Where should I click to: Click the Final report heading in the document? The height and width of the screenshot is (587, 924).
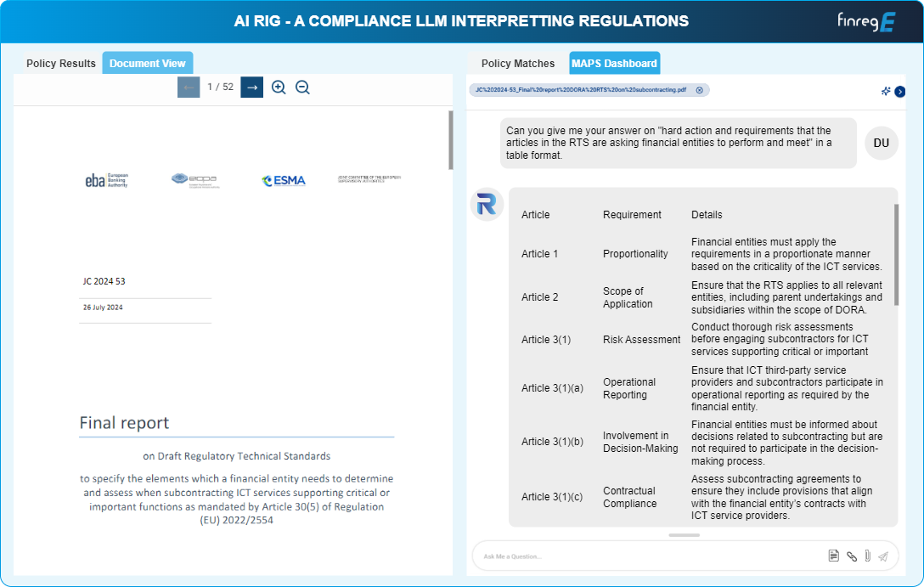(124, 422)
